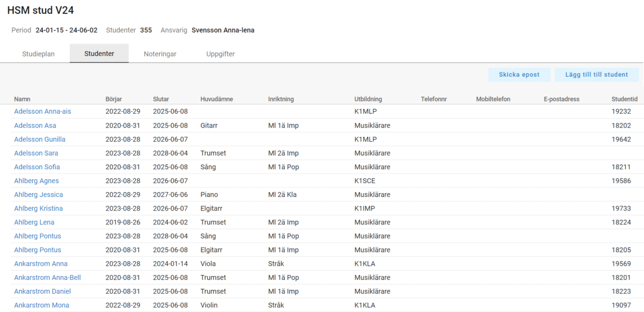
Task: Open the Studenter tab
Action: click(99, 54)
